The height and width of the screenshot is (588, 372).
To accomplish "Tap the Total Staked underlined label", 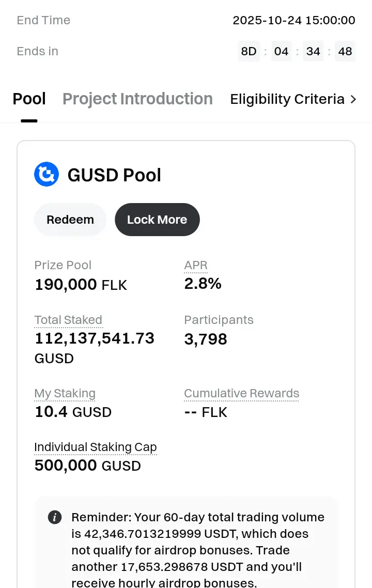I will [68, 320].
